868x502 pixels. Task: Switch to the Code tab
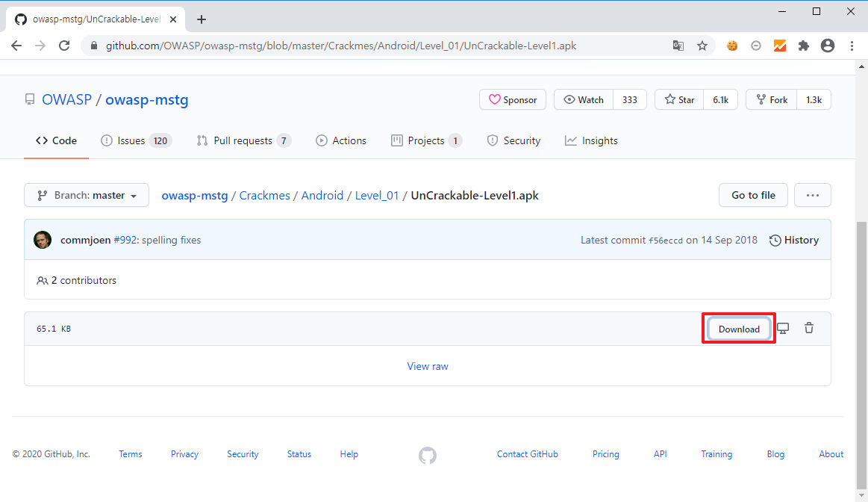pyautogui.click(x=56, y=140)
